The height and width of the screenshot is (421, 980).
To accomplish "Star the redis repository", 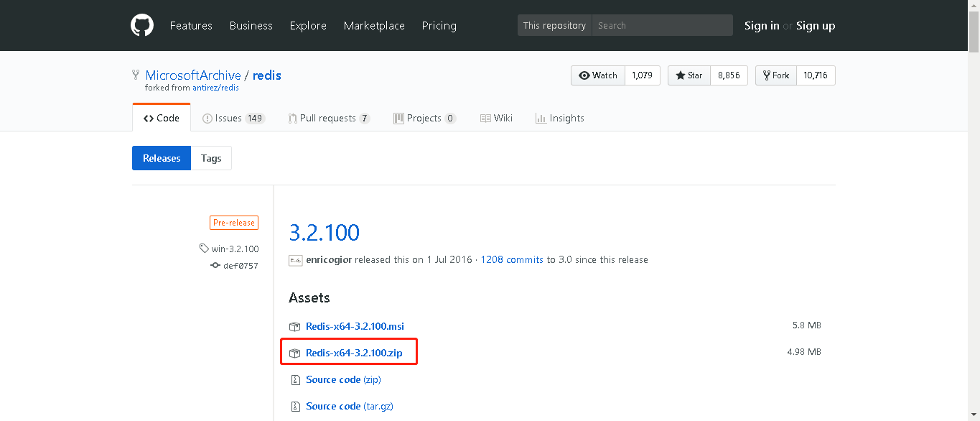I will [x=689, y=75].
